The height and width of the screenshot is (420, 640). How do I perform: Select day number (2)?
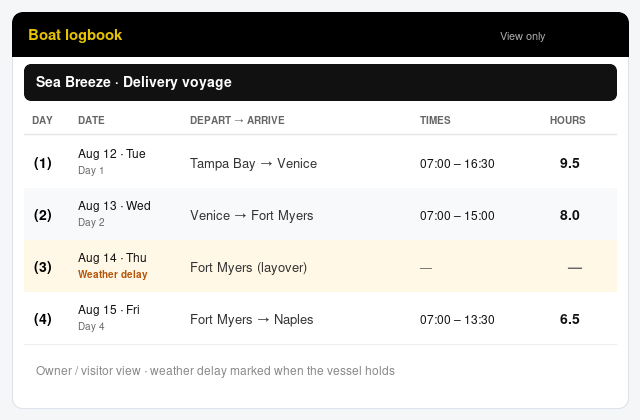[x=42, y=215]
